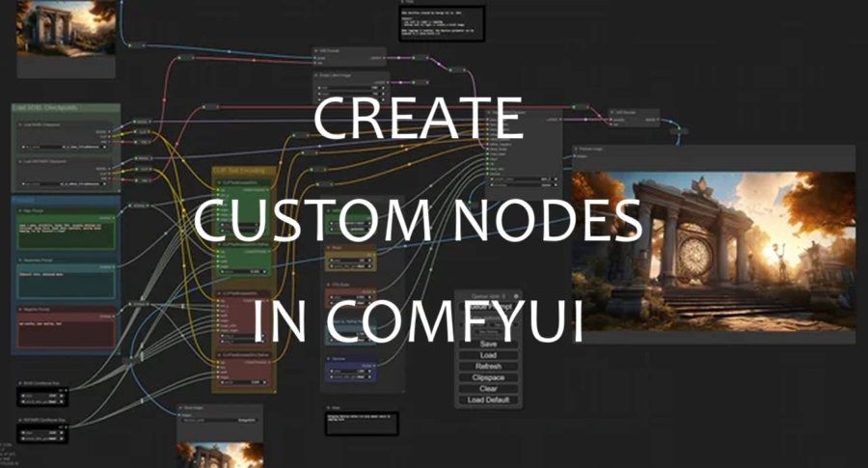Click the Load Default button

coord(488,400)
